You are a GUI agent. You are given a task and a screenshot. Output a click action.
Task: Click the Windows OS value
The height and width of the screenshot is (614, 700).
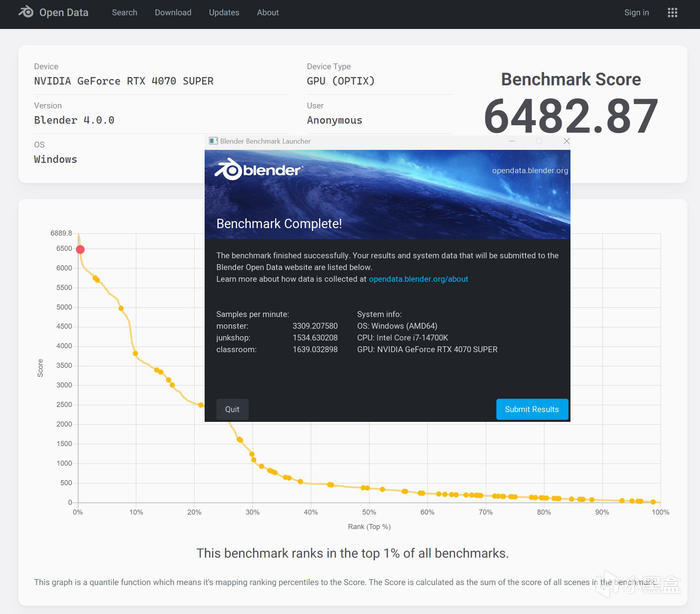pos(55,159)
